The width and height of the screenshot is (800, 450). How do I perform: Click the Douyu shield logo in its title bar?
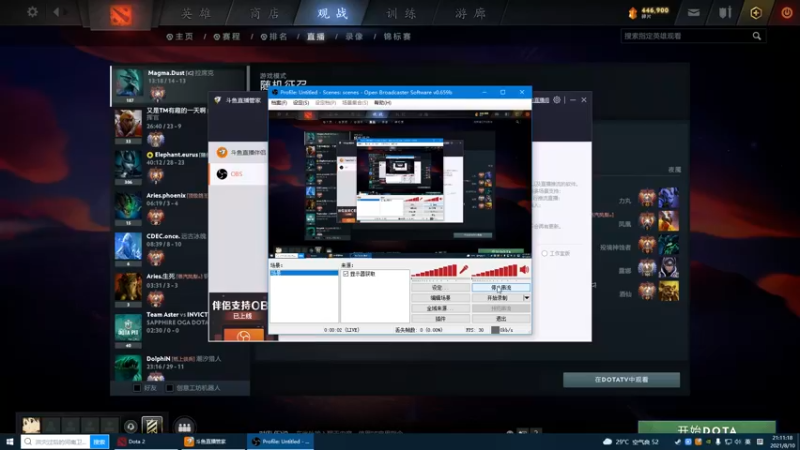pyautogui.click(x=218, y=100)
